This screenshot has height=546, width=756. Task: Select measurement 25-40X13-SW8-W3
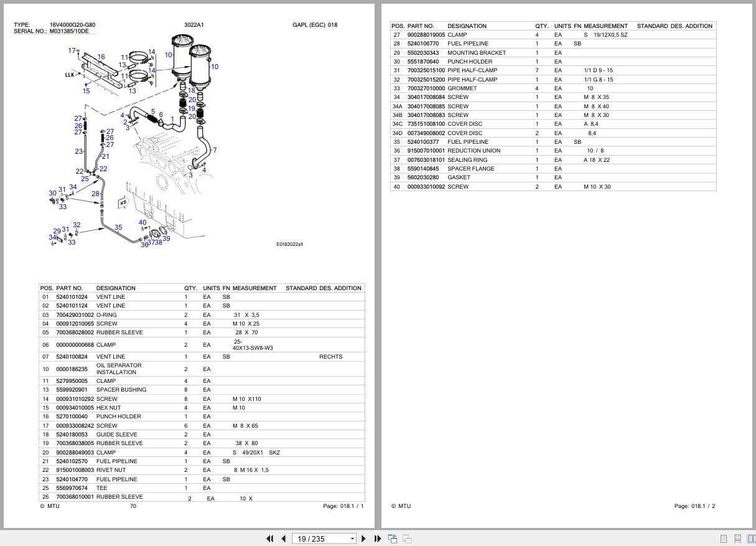pos(253,345)
